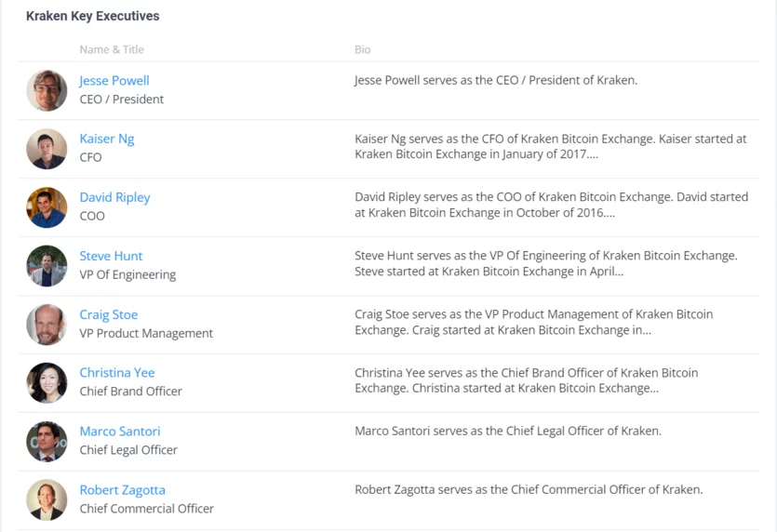Open the Marco Santori name link
The image size is (777, 532).
(119, 432)
